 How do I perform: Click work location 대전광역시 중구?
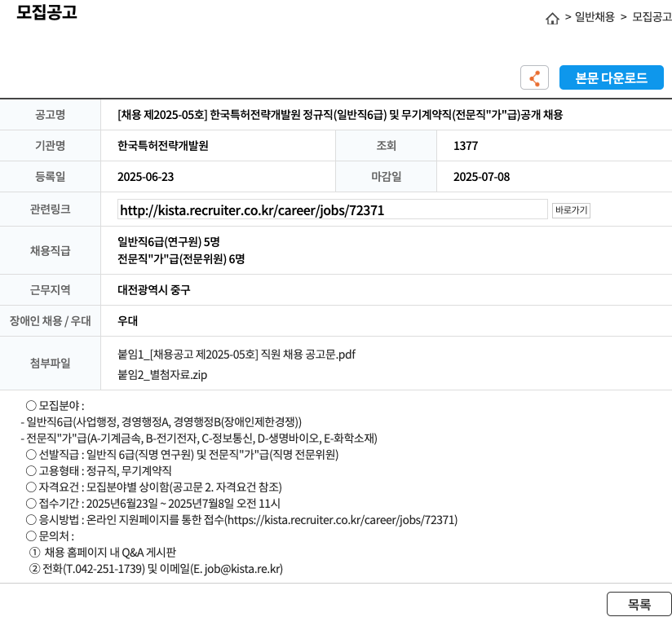154,290
